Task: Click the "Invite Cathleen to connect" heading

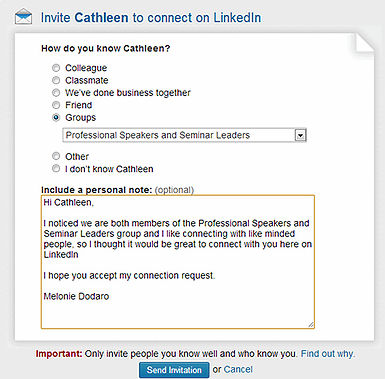Action: coord(151,18)
